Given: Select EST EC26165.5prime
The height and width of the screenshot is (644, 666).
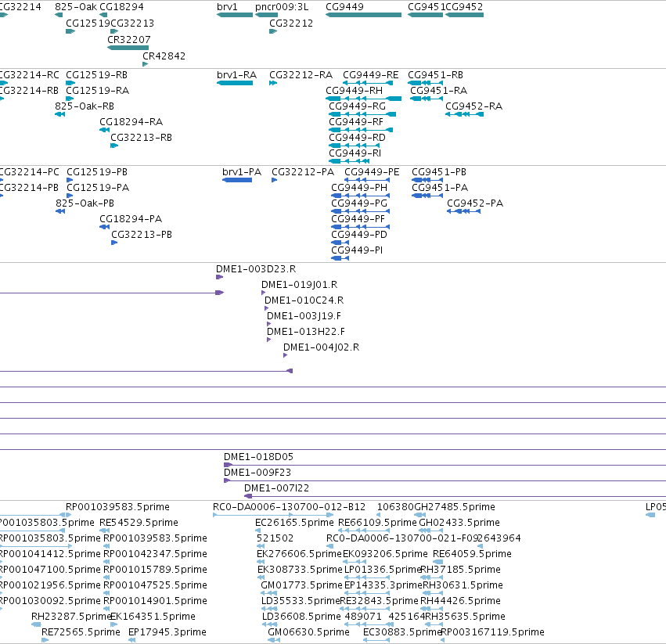Looking at the screenshot, I should click(257, 531).
